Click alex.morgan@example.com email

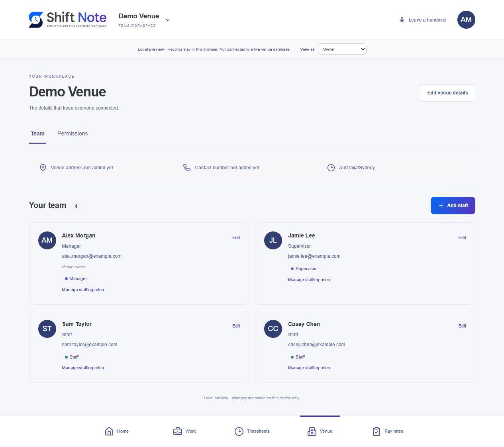pos(92,256)
